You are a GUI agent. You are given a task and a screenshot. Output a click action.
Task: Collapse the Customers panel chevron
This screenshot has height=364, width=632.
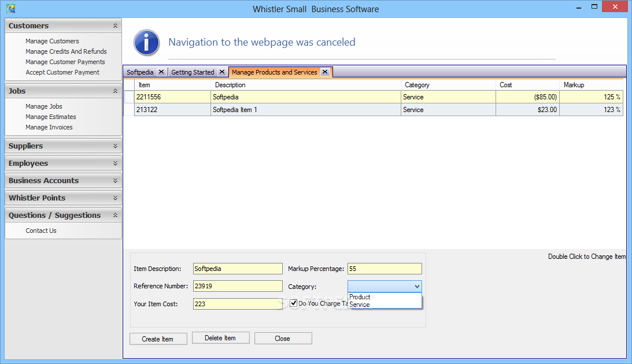point(115,26)
